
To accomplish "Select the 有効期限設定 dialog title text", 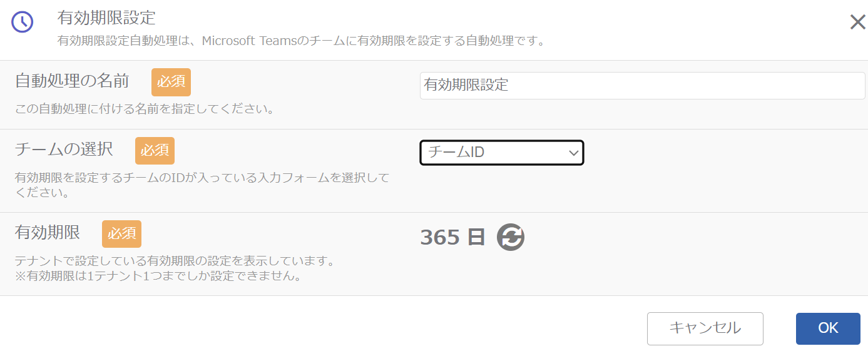I will pos(106,17).
